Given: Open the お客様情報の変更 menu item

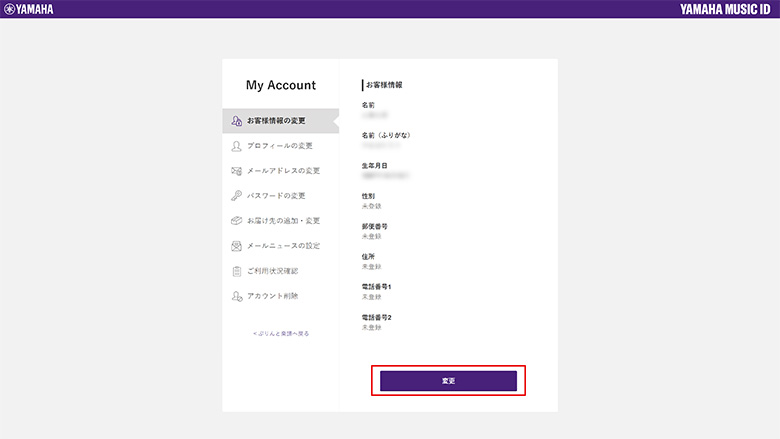Looking at the screenshot, I should pos(276,121).
